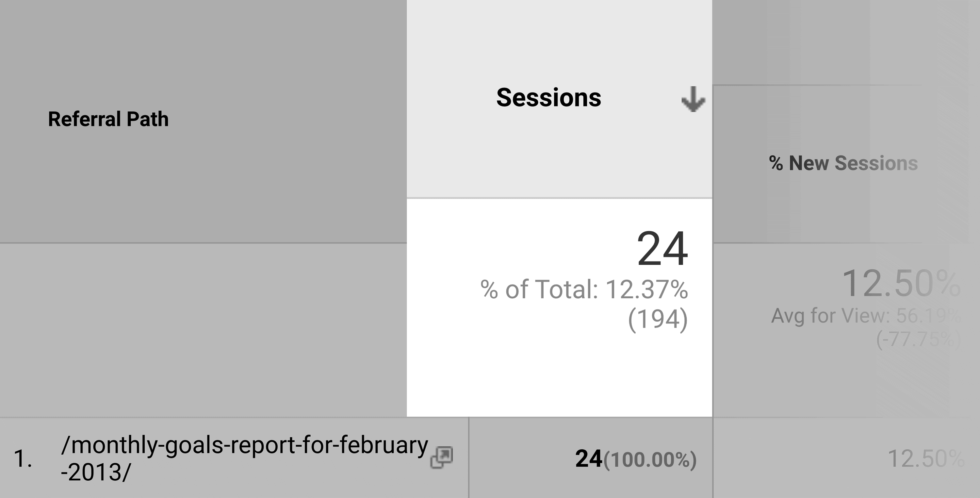Sort by % New Sessions column header
The height and width of the screenshot is (498, 980).
(x=843, y=163)
